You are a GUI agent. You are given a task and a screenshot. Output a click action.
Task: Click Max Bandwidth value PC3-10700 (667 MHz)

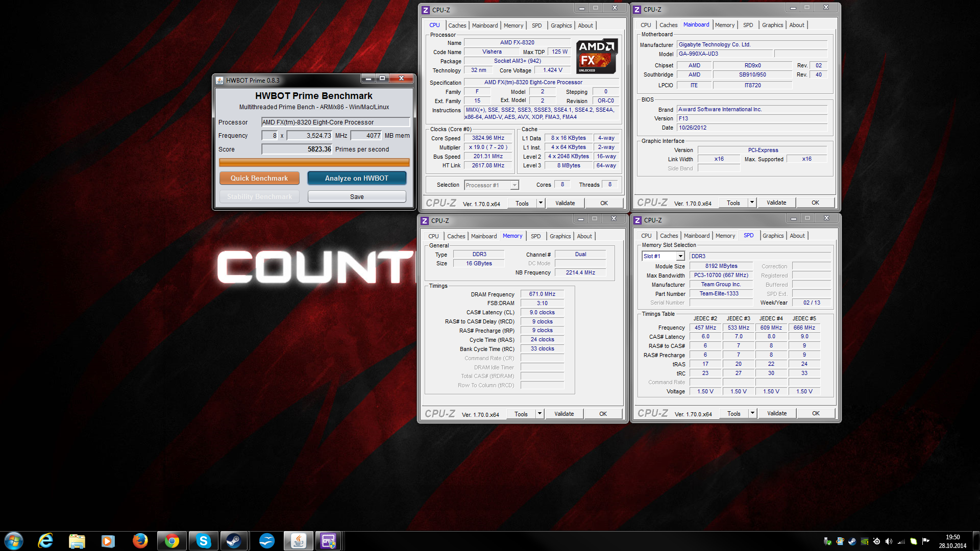pos(721,275)
